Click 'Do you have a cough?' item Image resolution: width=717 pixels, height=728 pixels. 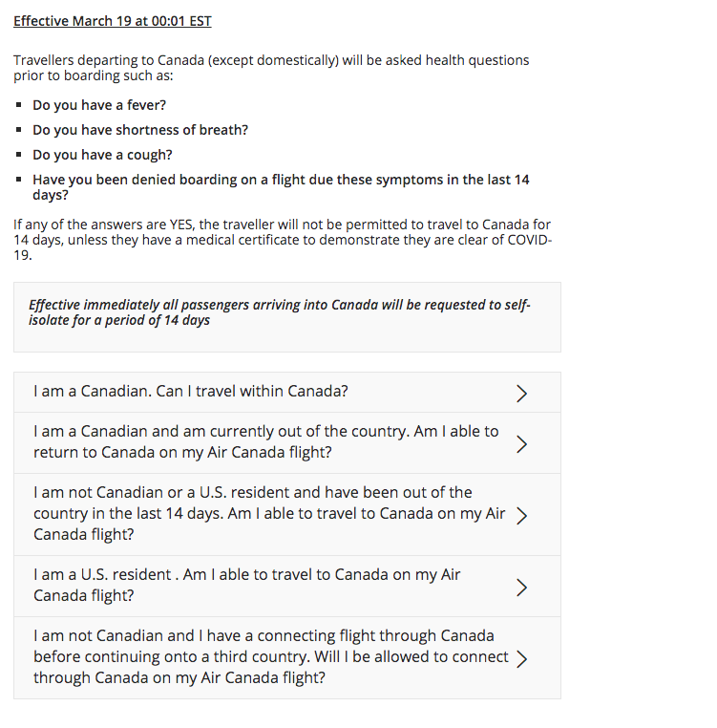pos(102,155)
